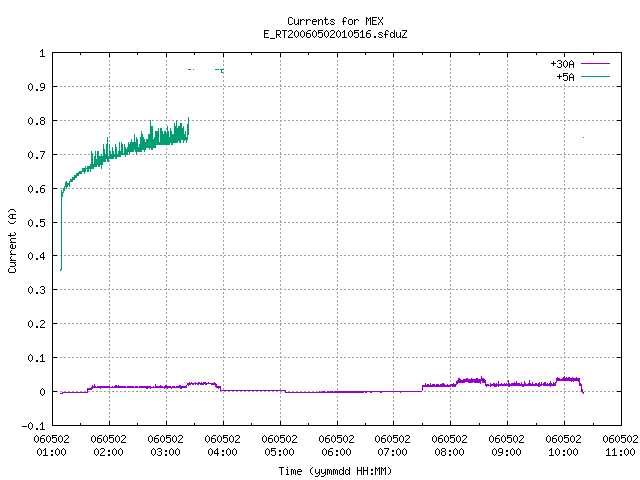Click the y-axis tick label '0.4'
Image resolution: width=640 pixels, height=480 pixels.
click(x=36, y=256)
